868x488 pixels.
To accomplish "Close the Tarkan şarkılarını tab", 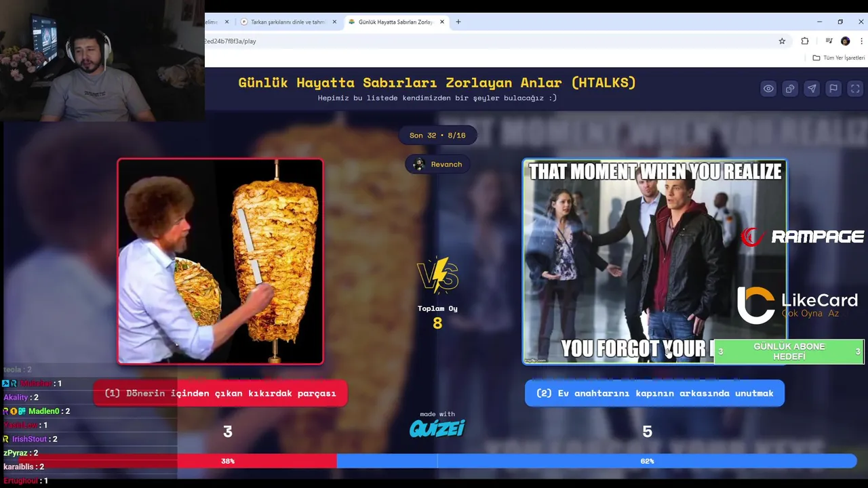I will [x=334, y=22].
